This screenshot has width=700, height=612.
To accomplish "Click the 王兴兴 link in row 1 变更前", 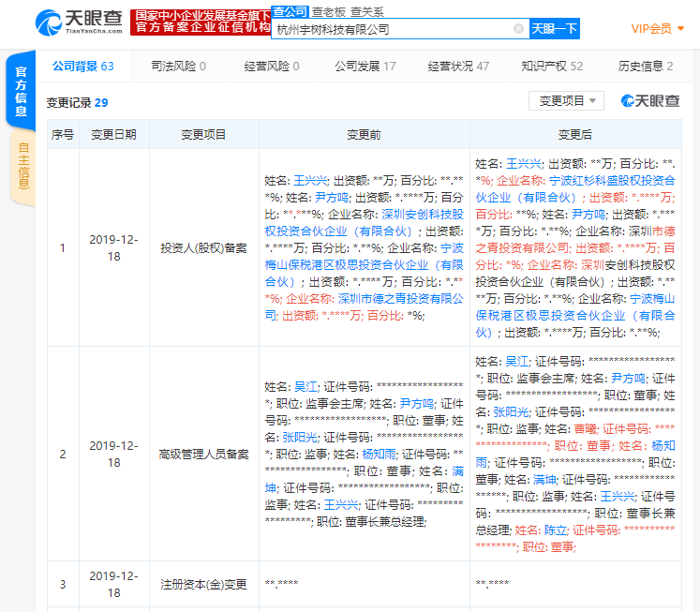I will tap(311, 181).
